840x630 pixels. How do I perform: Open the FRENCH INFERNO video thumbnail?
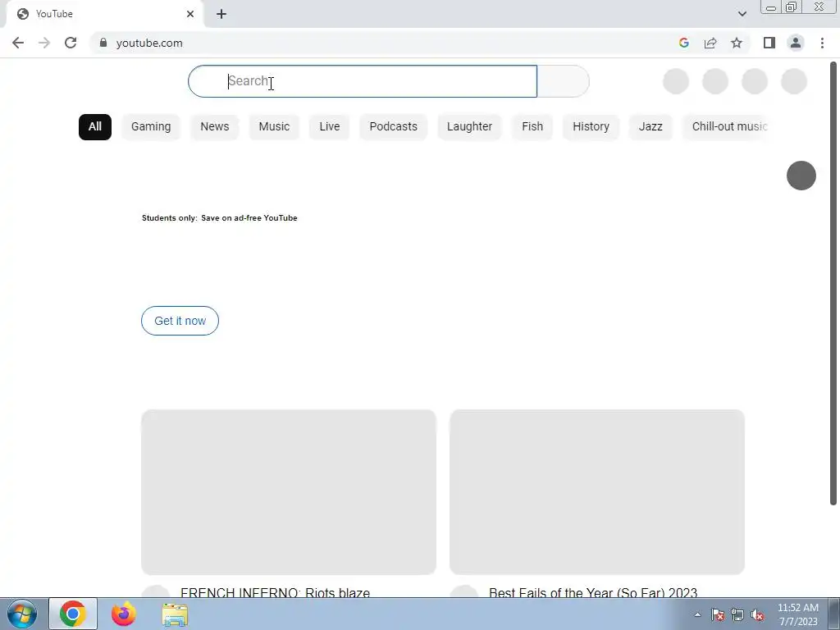point(289,492)
